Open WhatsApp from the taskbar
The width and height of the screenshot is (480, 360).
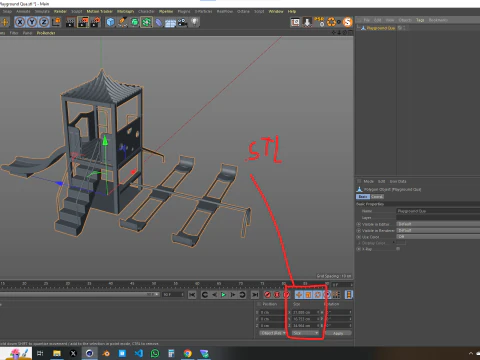155,353
